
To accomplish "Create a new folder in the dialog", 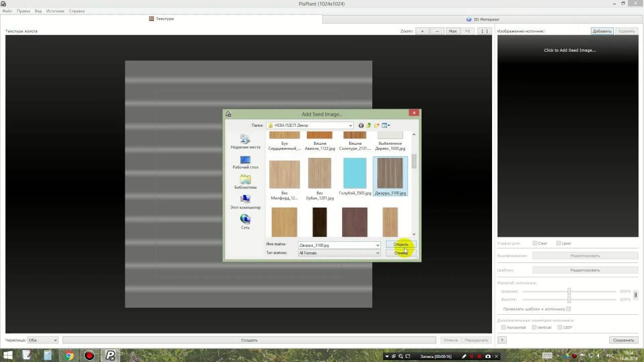I will (377, 125).
